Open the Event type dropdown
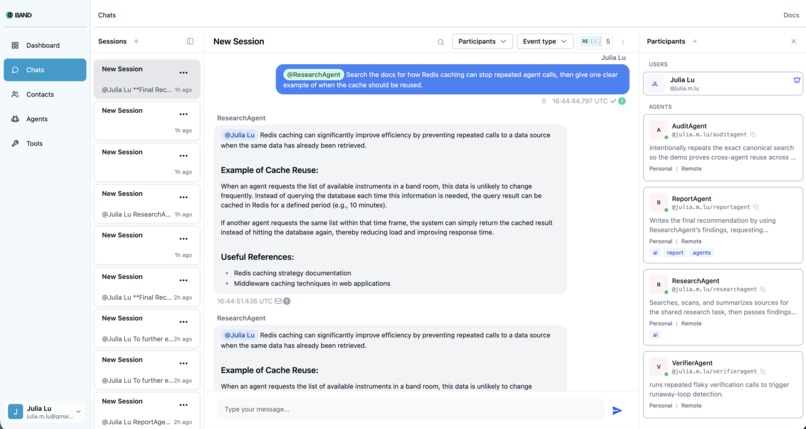The width and height of the screenshot is (806, 429). [545, 41]
